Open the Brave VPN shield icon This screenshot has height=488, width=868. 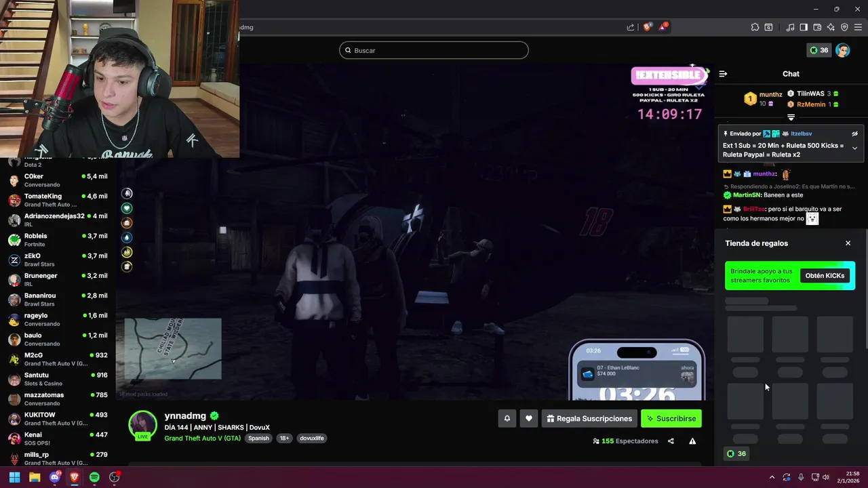click(x=844, y=27)
